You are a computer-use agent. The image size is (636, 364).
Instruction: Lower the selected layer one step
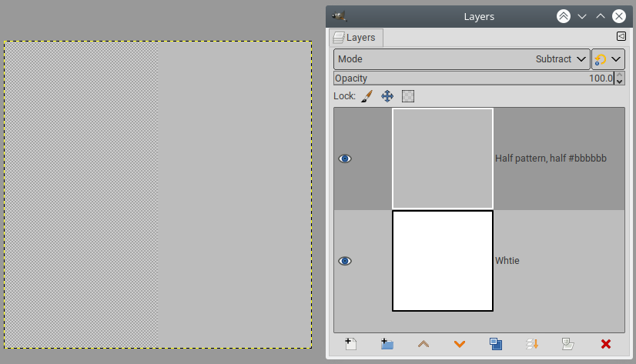460,344
